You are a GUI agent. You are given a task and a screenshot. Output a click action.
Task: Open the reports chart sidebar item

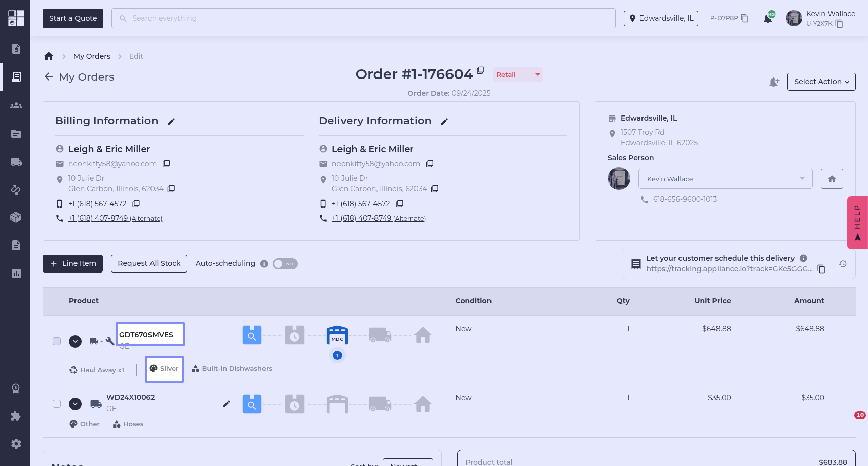(16, 274)
